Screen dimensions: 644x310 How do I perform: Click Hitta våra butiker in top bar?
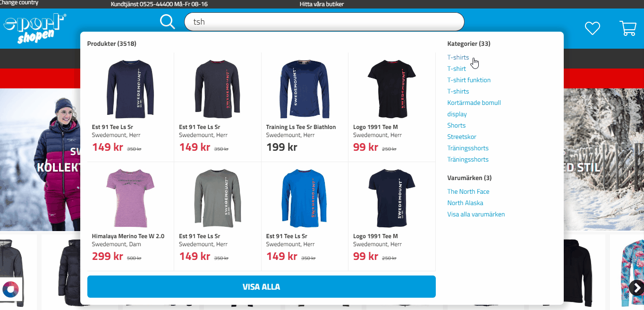pyautogui.click(x=322, y=4)
